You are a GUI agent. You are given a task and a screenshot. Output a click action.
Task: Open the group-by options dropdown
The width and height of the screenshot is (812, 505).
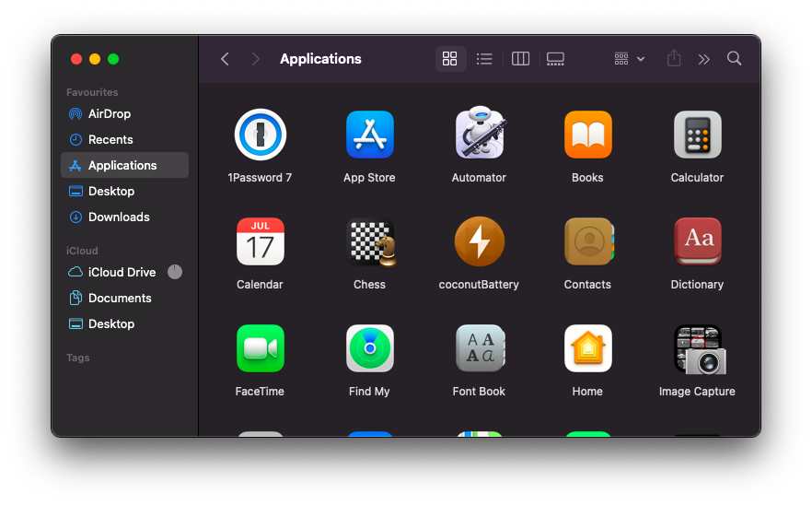coord(629,59)
